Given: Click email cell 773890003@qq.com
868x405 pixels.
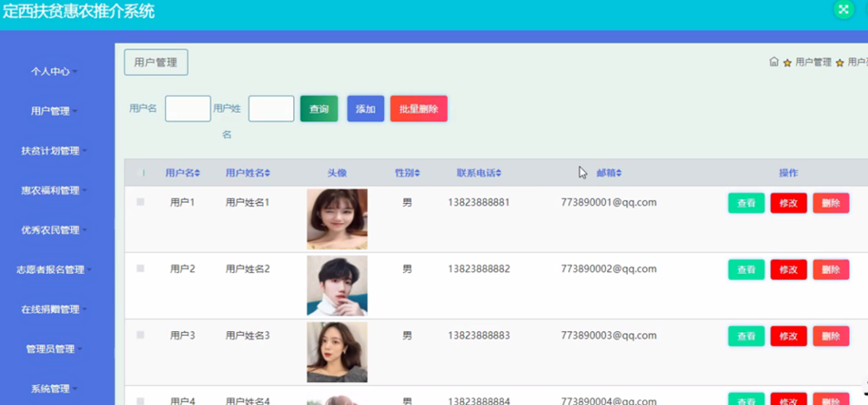Looking at the screenshot, I should pyautogui.click(x=608, y=336).
